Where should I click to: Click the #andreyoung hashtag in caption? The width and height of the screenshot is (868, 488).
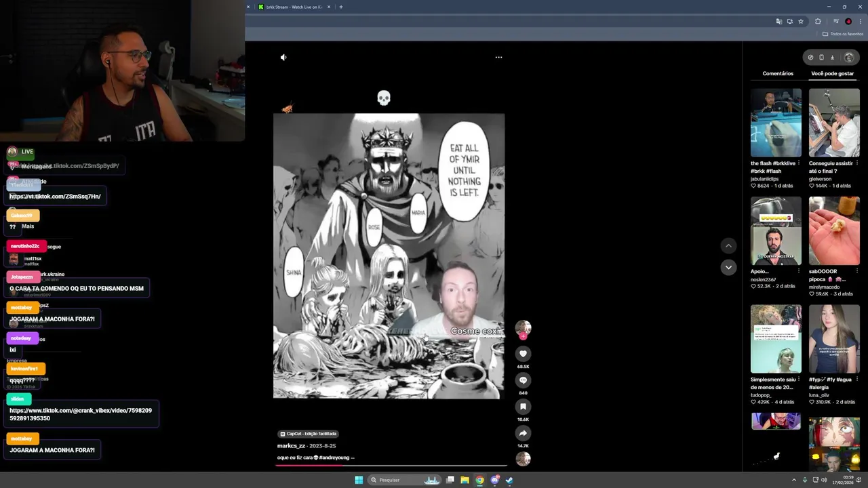tap(334, 457)
